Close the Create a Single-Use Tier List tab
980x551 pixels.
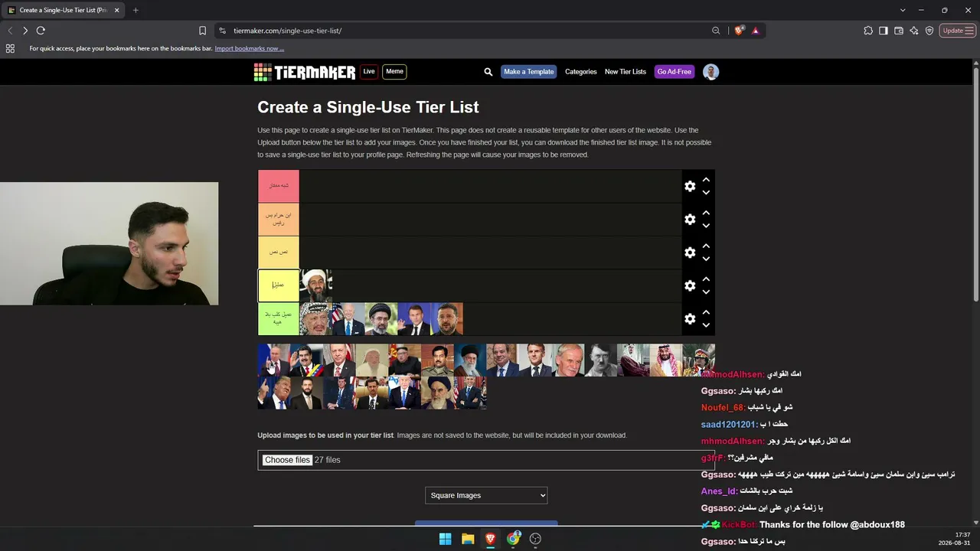tap(117, 10)
